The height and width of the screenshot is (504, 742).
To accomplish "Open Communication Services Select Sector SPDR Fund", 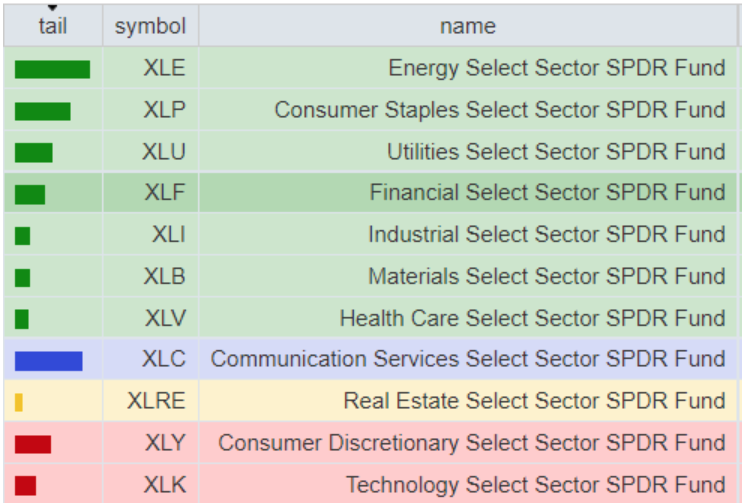I will coord(467,359).
